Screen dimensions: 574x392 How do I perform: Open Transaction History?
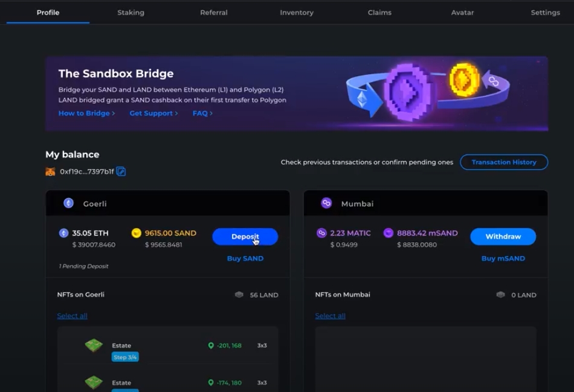pos(504,162)
